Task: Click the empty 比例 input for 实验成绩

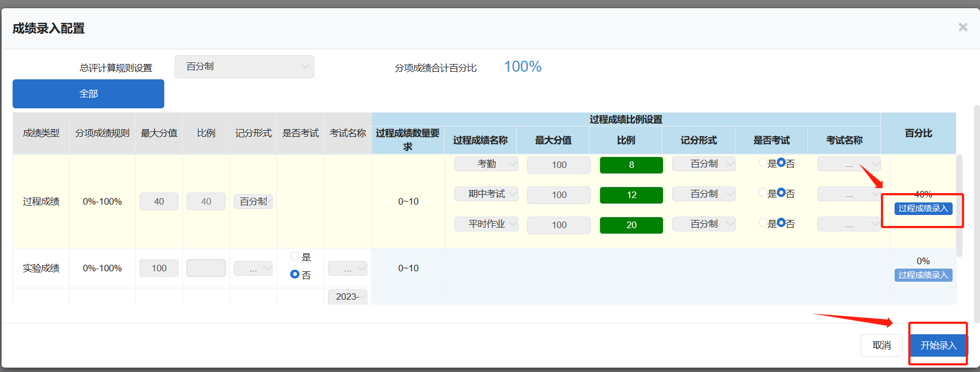Action: [206, 268]
